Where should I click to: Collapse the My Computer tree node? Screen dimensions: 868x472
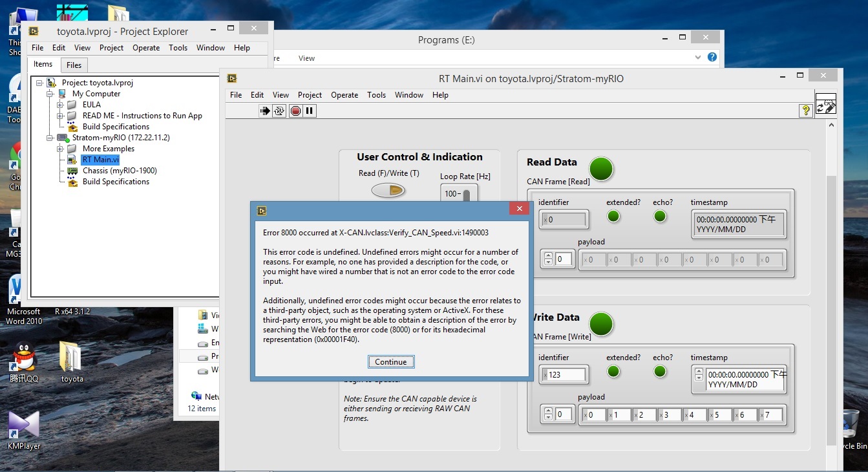click(50, 94)
